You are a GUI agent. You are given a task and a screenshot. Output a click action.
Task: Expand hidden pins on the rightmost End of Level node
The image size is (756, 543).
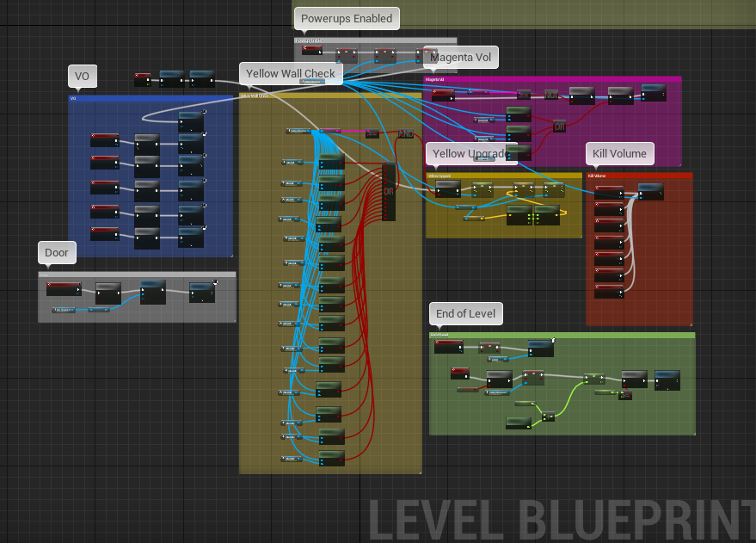(x=667, y=389)
